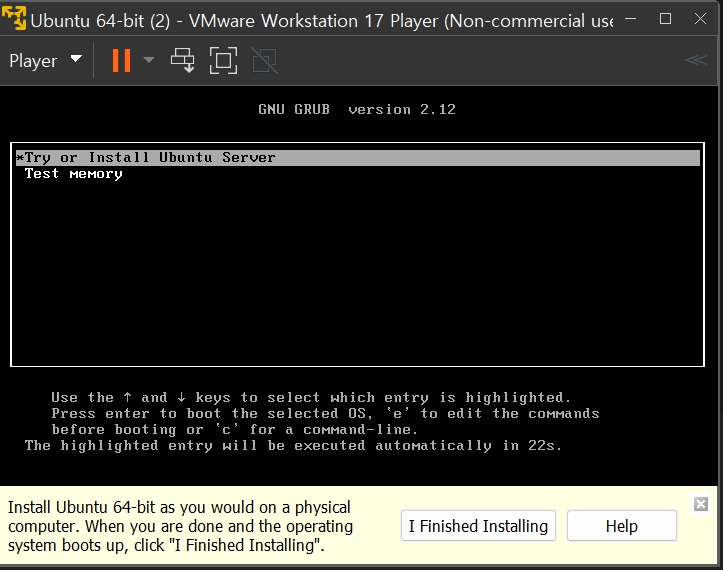
Task: Click the GNU GRUB version 2.12 heading
Action: (357, 109)
